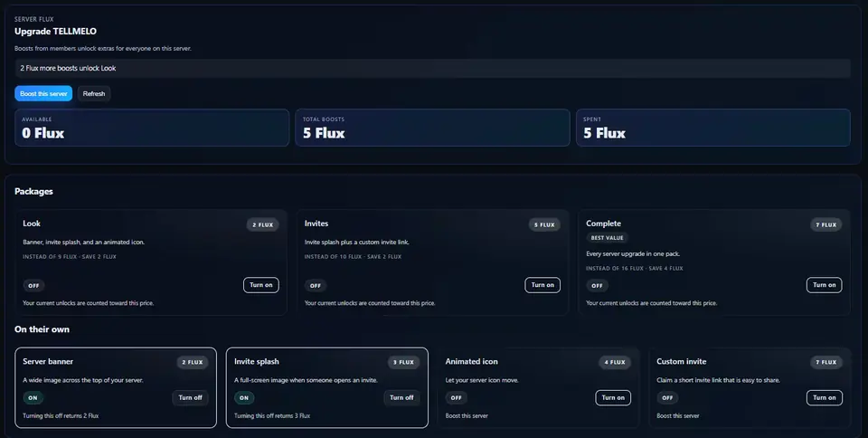
Task: Click the Invites package title
Action: pos(316,224)
